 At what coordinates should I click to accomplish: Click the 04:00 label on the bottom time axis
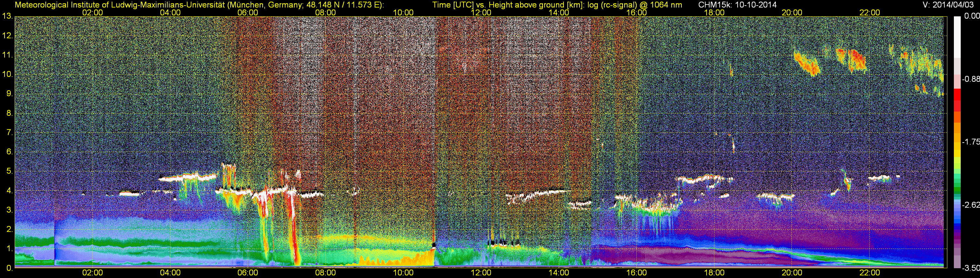[x=171, y=273]
